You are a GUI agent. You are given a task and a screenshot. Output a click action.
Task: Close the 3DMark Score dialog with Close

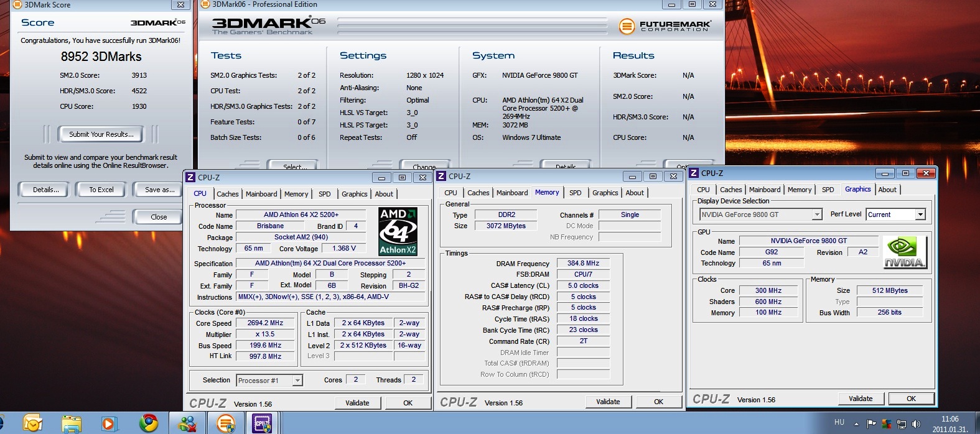159,217
